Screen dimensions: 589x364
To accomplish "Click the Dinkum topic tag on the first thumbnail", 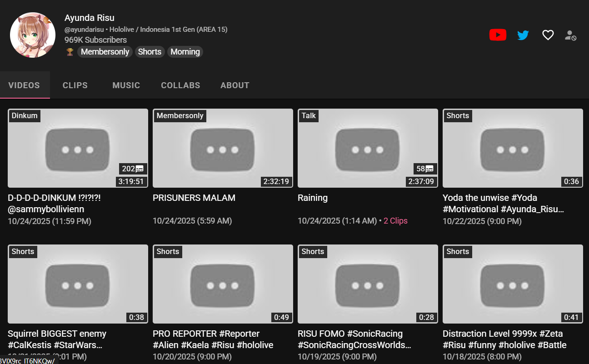I will tap(25, 115).
